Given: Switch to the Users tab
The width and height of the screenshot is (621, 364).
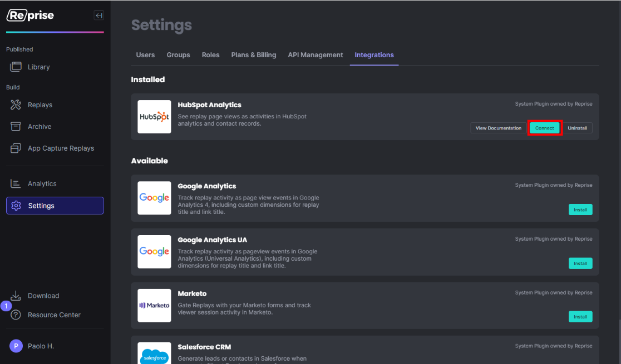Looking at the screenshot, I should coord(145,54).
